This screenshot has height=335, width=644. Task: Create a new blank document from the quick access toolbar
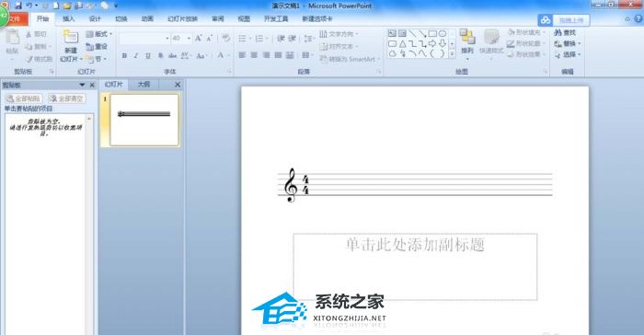(x=56, y=6)
